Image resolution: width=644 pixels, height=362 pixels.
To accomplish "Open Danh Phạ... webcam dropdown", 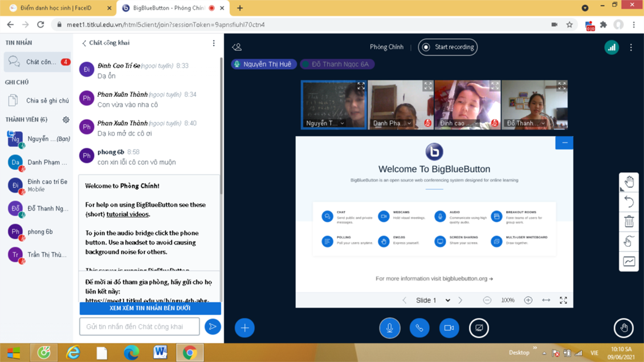I will point(392,123).
